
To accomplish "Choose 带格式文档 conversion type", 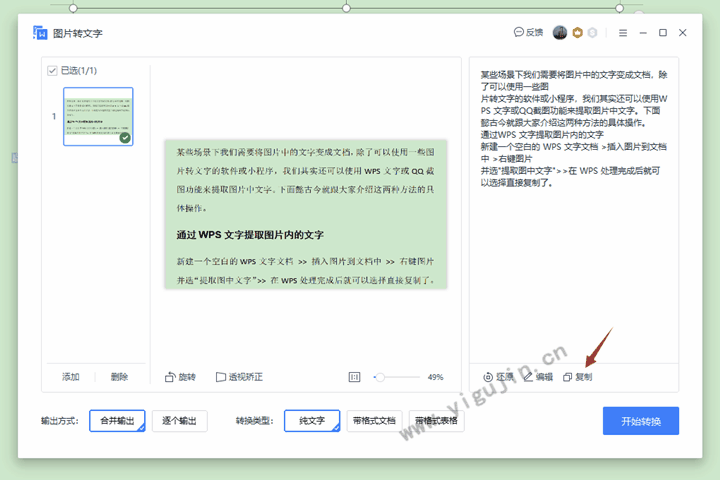I will coord(374,421).
